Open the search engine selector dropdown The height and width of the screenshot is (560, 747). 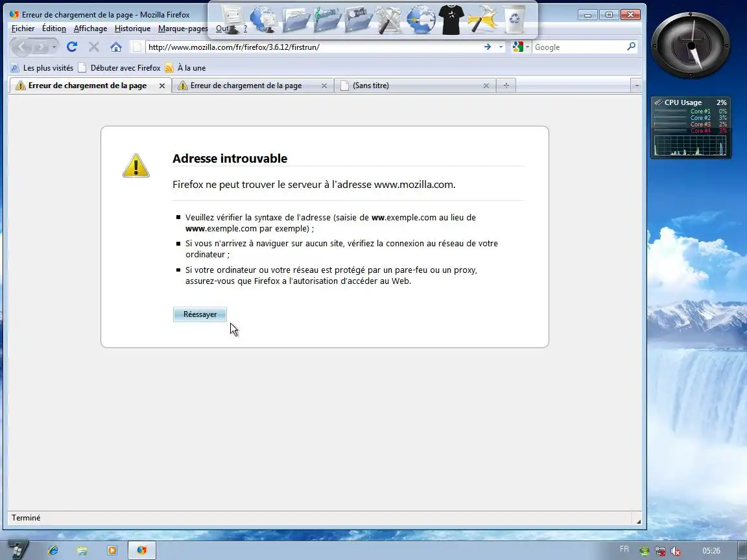coord(521,47)
